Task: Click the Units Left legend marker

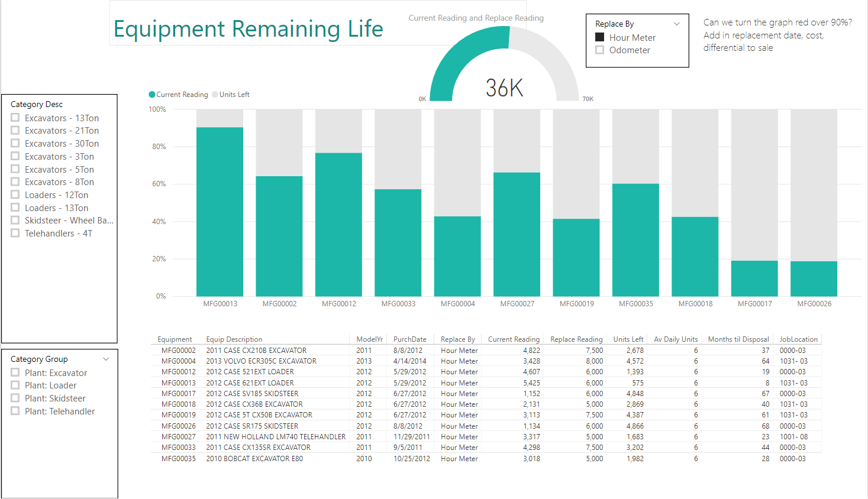Action: pos(215,95)
